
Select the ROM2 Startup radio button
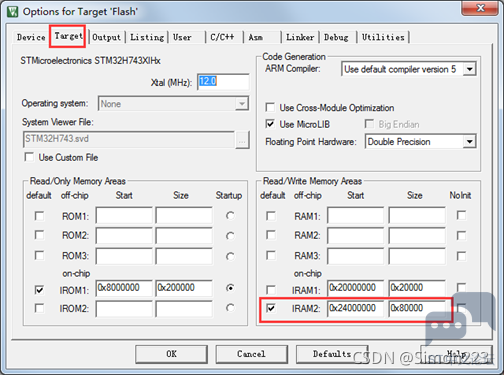230,236
